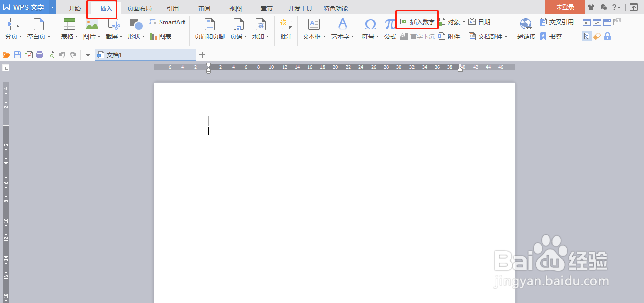Click the 艺术字 word art icon
The image size is (644, 303).
[343, 24]
